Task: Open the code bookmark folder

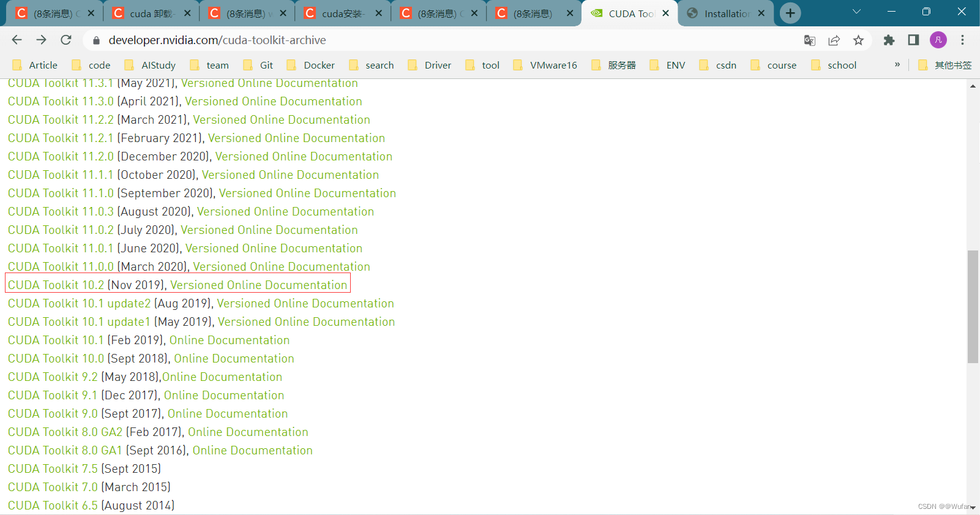Action: tap(91, 65)
